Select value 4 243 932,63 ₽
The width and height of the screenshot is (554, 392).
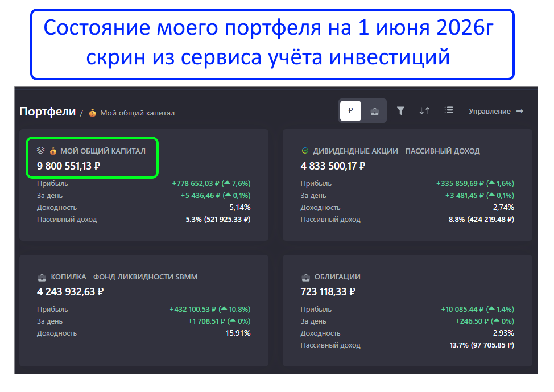[70, 292]
